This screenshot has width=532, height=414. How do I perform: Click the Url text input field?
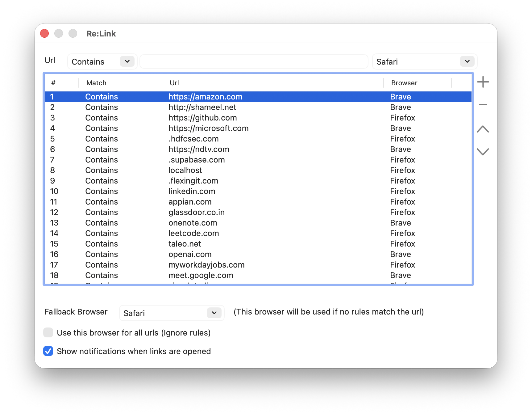click(x=254, y=62)
